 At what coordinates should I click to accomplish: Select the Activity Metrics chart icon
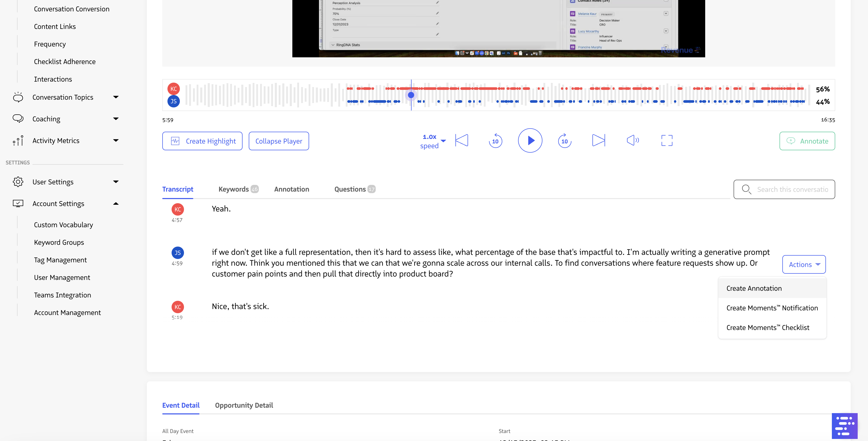[x=18, y=141]
